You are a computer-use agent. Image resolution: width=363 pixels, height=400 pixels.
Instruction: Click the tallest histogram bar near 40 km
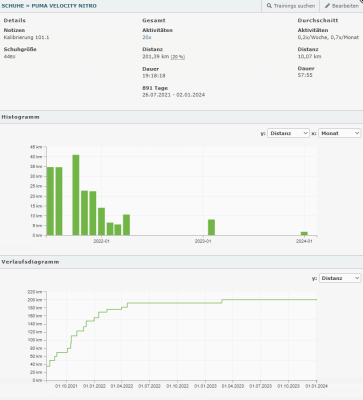(76, 195)
